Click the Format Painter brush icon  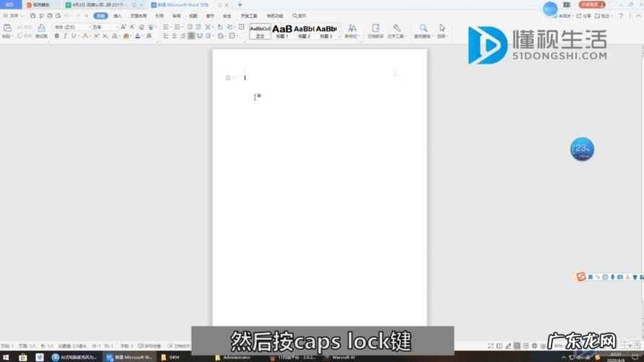pyautogui.click(x=41, y=28)
